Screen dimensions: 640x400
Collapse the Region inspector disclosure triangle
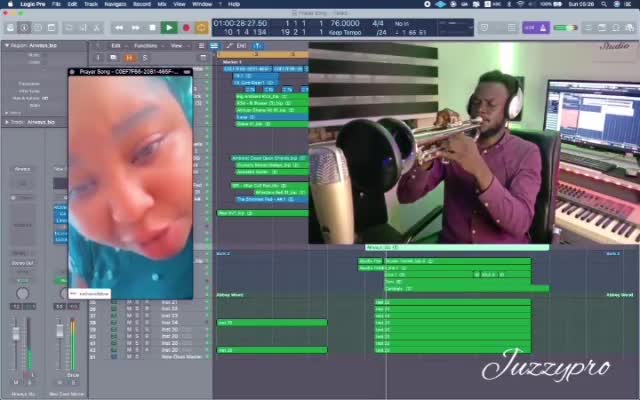pos(7,45)
